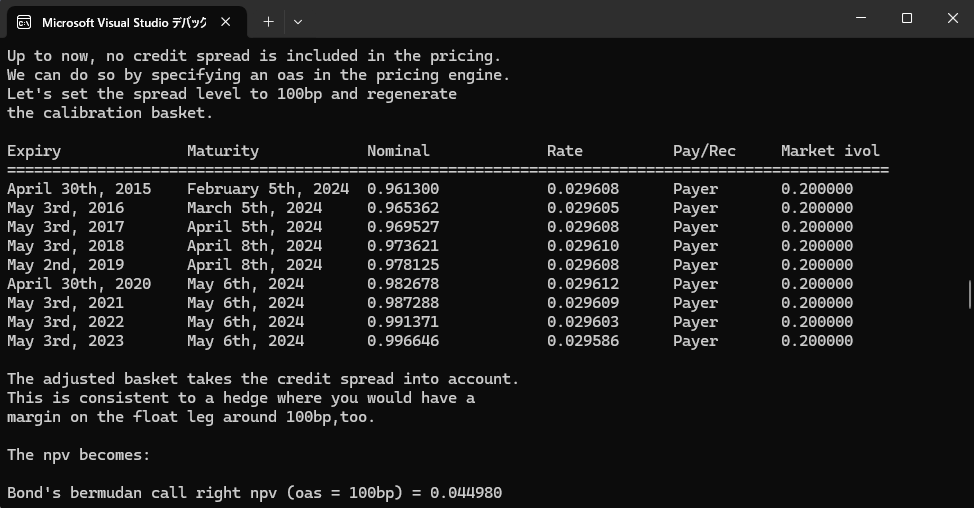Click nominal value 0.973621
Viewport: 974px width, 508px height.
(403, 246)
